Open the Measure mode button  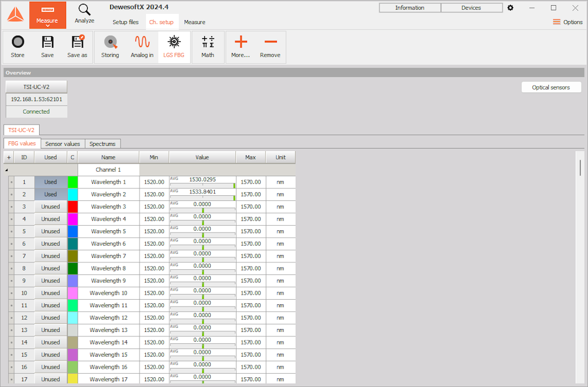pyautogui.click(x=47, y=16)
